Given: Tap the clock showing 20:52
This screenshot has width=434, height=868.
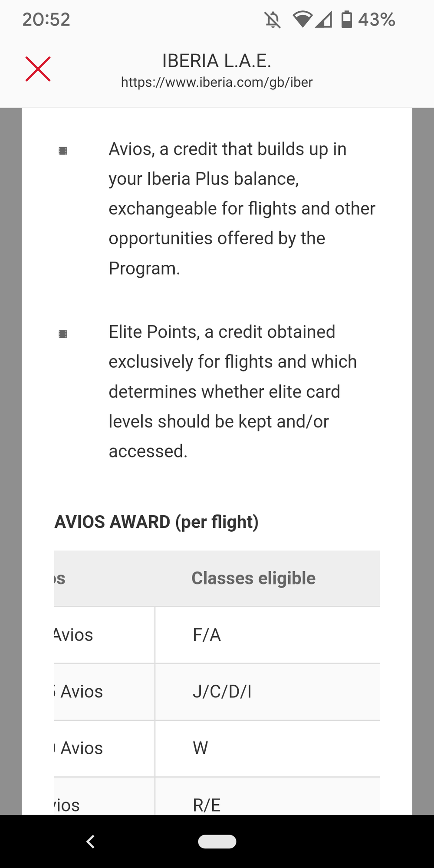Looking at the screenshot, I should [x=46, y=20].
